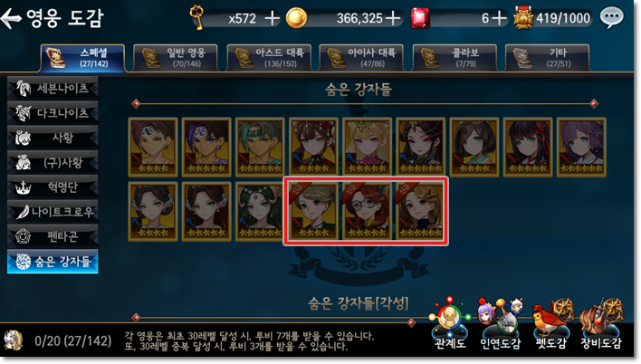The width and height of the screenshot is (641, 364).
Task: Switch to the 일반 영웅 tab
Action: click(x=176, y=58)
